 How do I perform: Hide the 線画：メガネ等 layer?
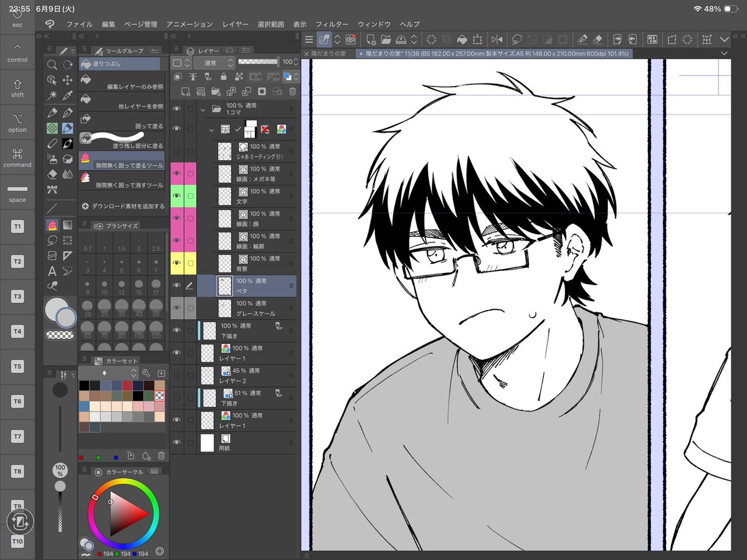click(x=177, y=173)
